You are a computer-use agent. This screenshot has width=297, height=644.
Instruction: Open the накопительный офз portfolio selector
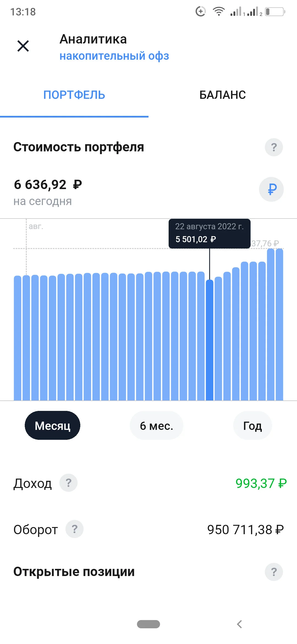(114, 56)
